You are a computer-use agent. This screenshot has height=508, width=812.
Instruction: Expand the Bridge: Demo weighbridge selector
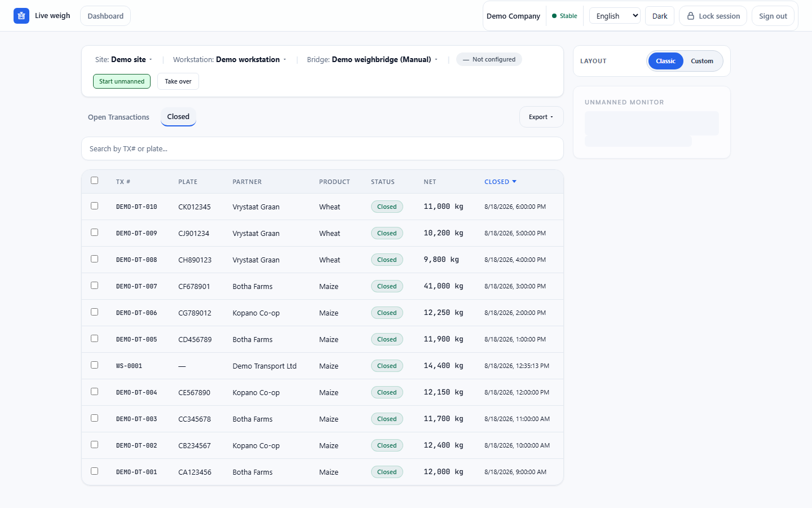[372, 59]
